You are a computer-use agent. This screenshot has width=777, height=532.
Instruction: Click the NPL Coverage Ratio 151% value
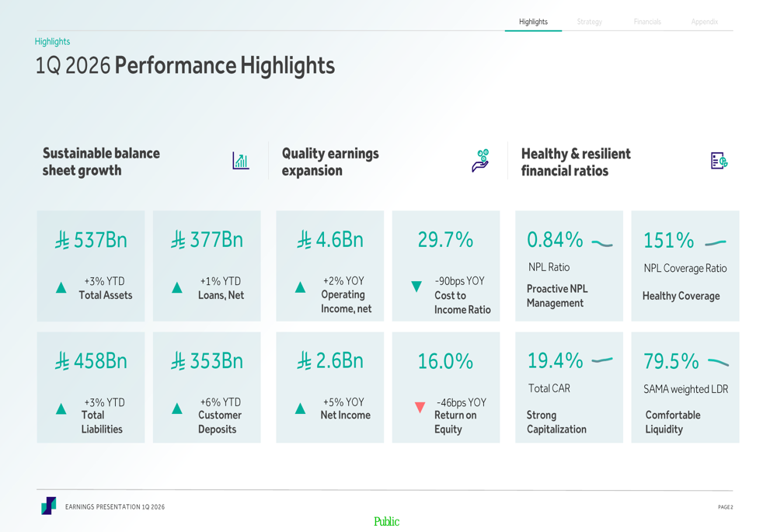click(x=668, y=241)
